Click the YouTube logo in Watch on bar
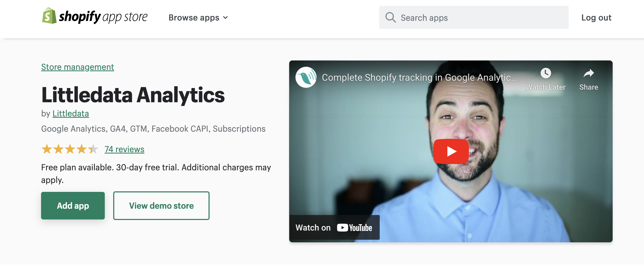Viewport: 644px width, 266px height. click(355, 228)
